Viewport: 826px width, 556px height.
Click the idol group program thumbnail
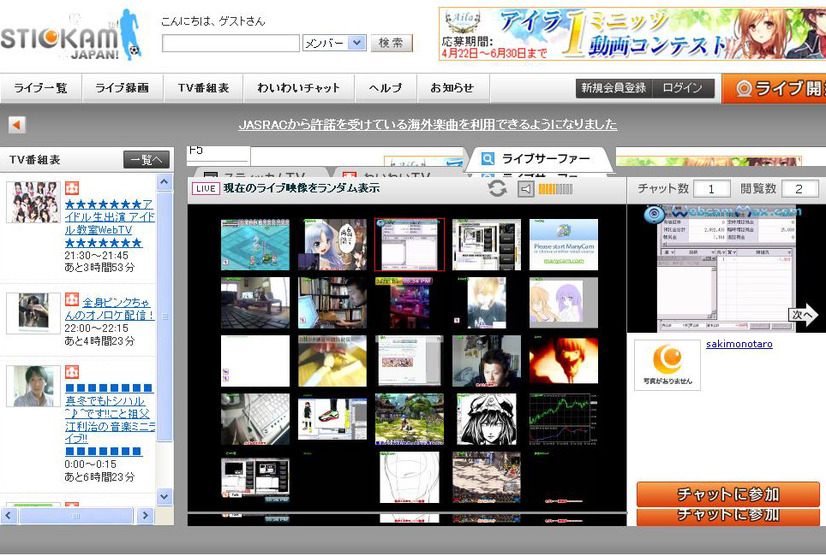(x=33, y=202)
